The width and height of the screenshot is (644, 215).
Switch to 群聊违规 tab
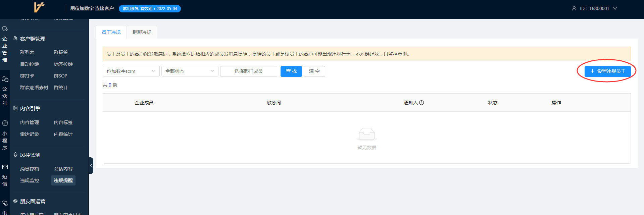click(142, 32)
